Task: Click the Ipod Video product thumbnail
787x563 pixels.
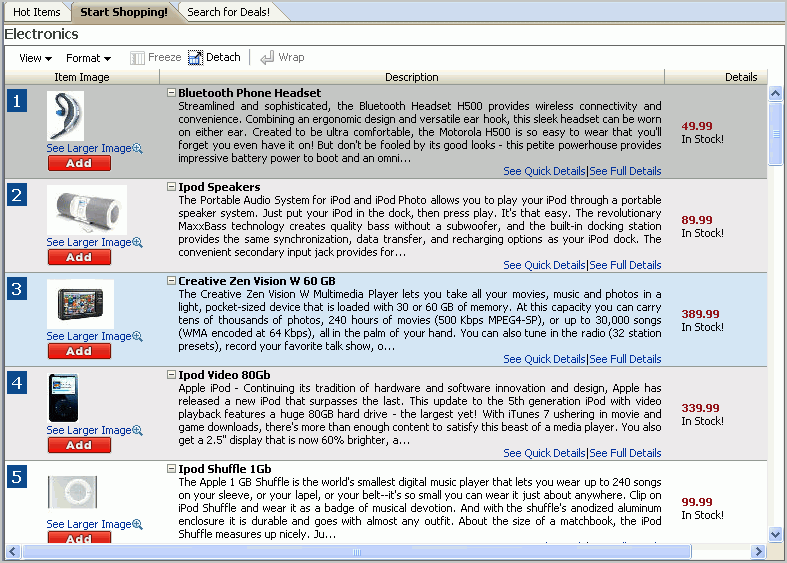Action: tap(63, 398)
